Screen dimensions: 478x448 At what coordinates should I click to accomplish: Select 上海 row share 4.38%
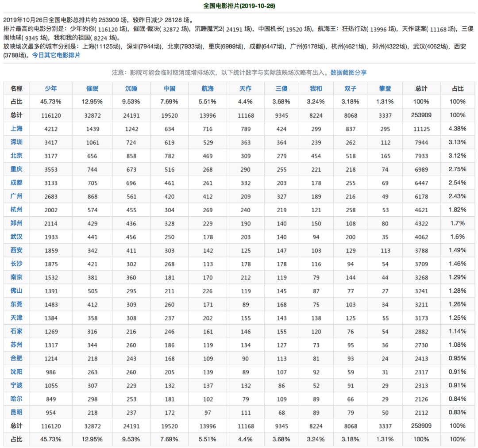pos(458,129)
